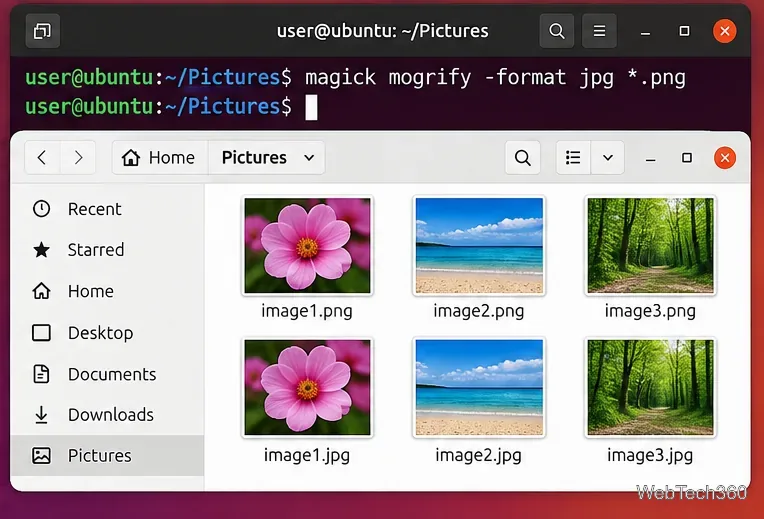Click the image2.png file name
764x519 pixels.
point(478,311)
